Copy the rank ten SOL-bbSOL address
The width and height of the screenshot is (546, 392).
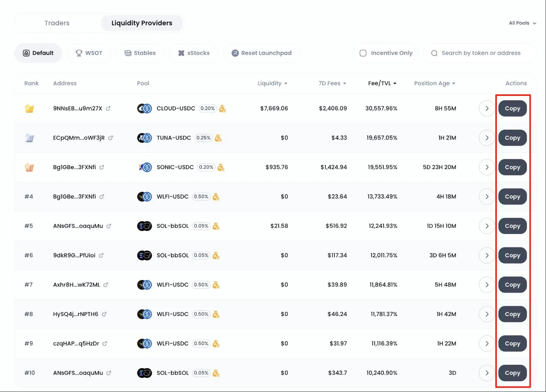(513, 372)
